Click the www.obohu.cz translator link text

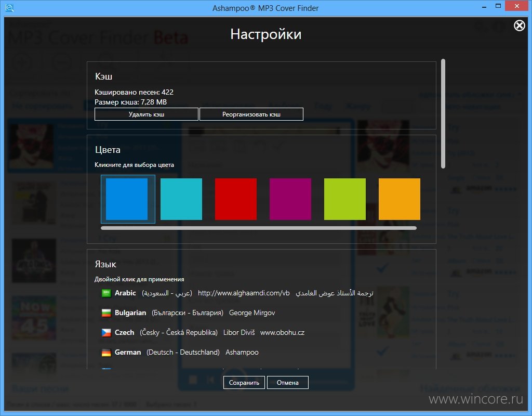pos(282,332)
